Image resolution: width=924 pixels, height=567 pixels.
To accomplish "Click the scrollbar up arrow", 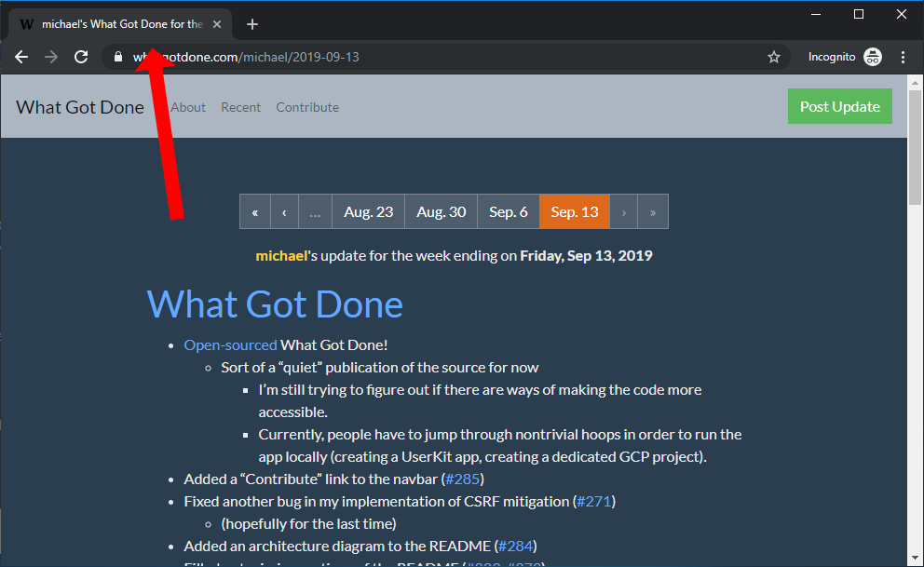I will click(x=916, y=83).
